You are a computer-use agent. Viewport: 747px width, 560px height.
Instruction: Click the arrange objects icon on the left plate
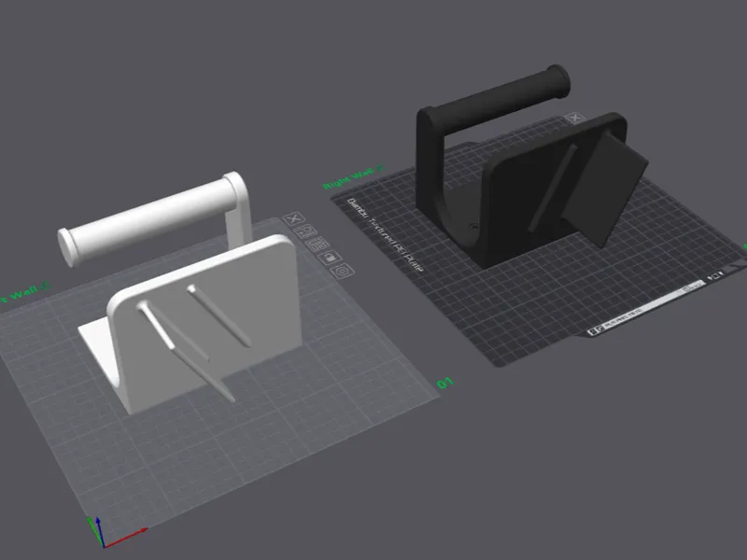click(x=317, y=245)
